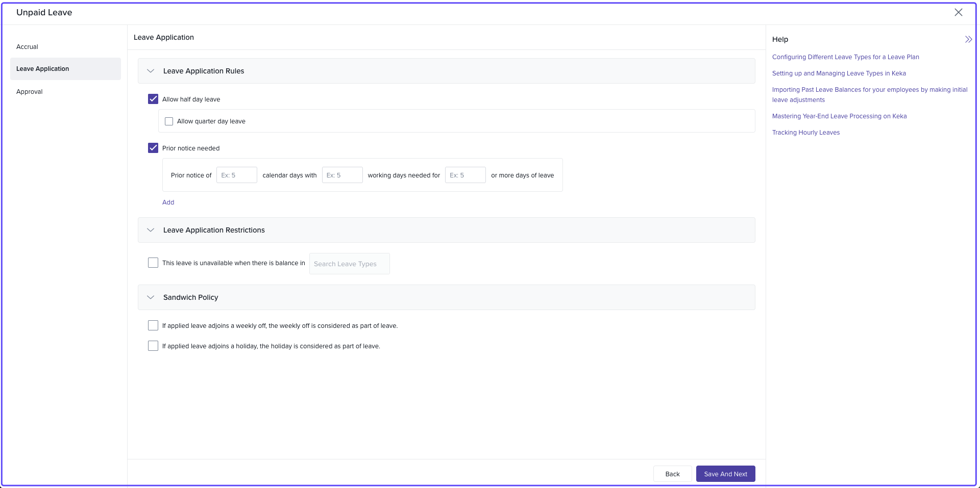
Task: Enable Allow quarter day leave
Action: [x=169, y=121]
